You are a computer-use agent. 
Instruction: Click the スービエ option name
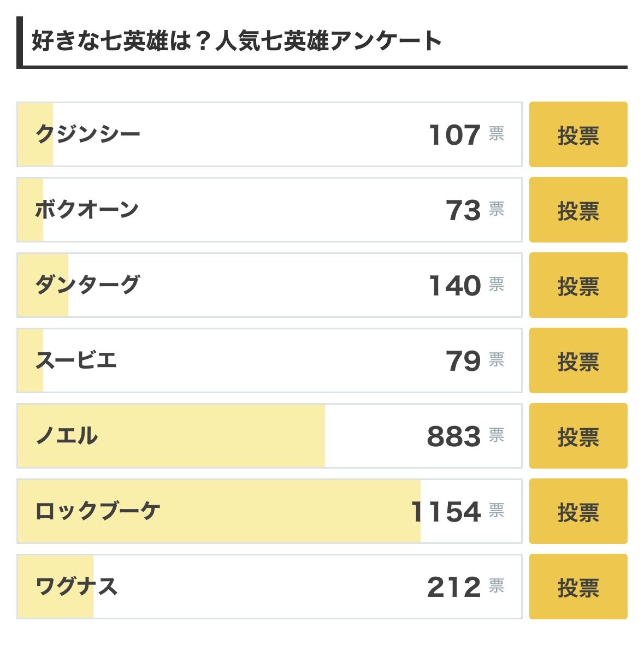(76, 360)
